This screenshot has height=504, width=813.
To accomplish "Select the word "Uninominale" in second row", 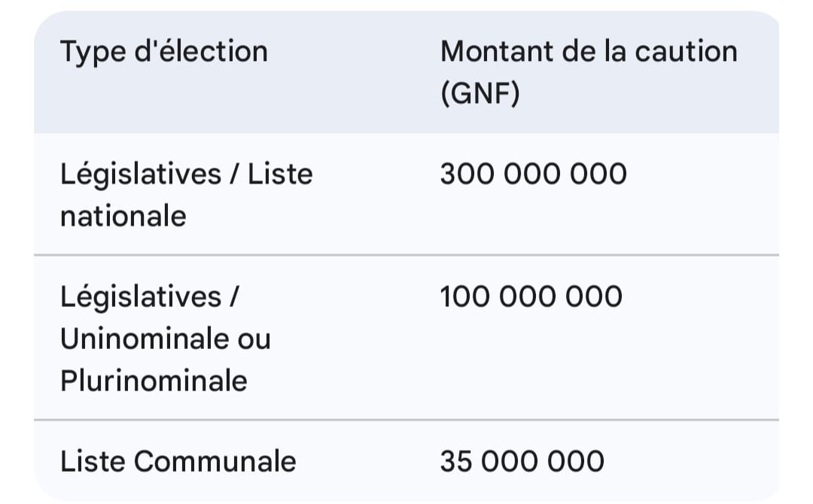I will tap(144, 339).
